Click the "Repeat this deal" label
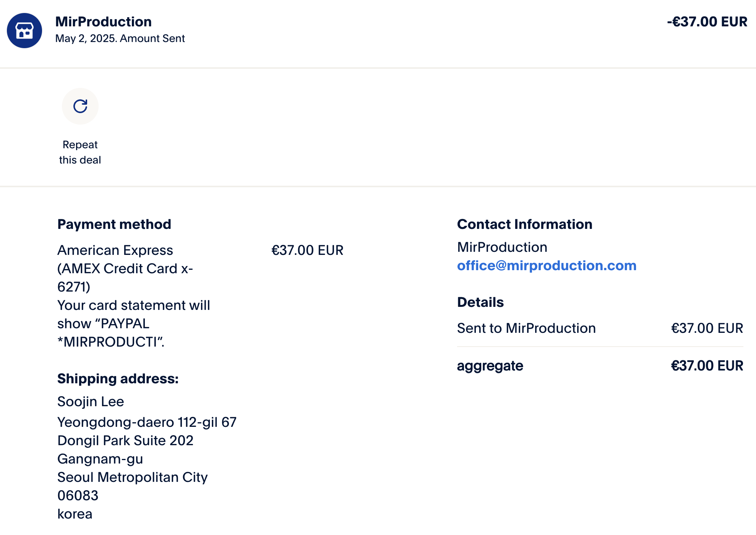Viewport: 756px width, 535px height. click(x=80, y=152)
